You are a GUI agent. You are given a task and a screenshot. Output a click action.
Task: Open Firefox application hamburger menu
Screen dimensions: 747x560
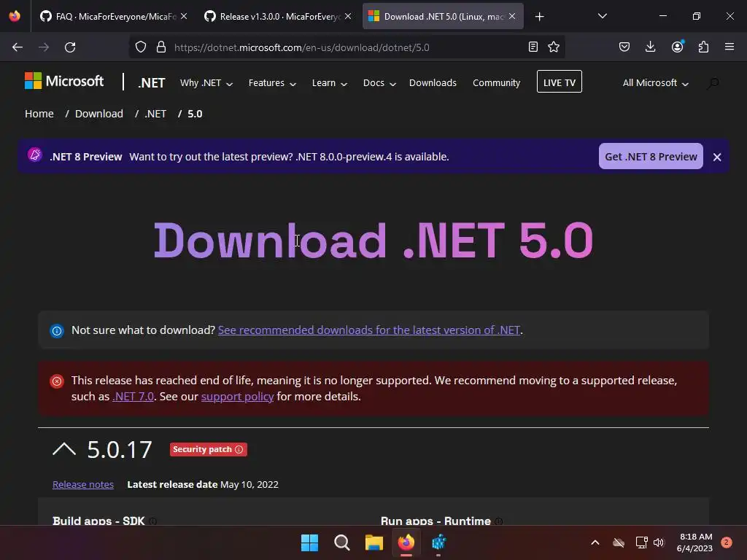[x=729, y=47]
